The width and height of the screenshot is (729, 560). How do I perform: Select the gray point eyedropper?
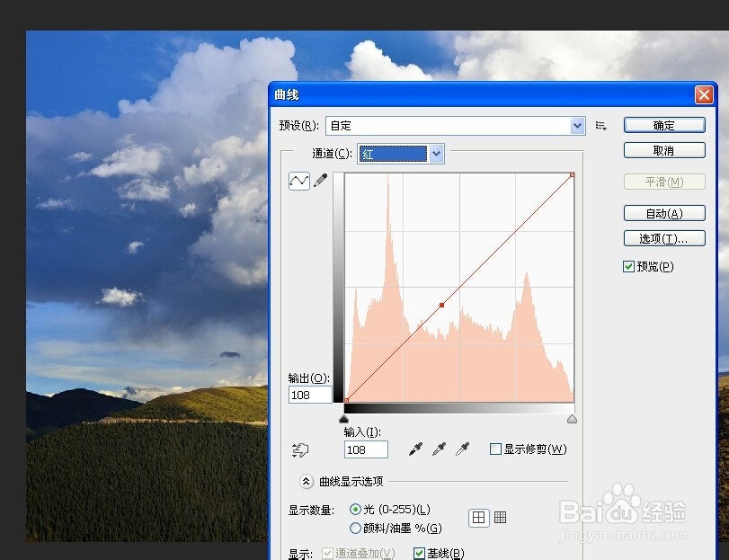(438, 447)
